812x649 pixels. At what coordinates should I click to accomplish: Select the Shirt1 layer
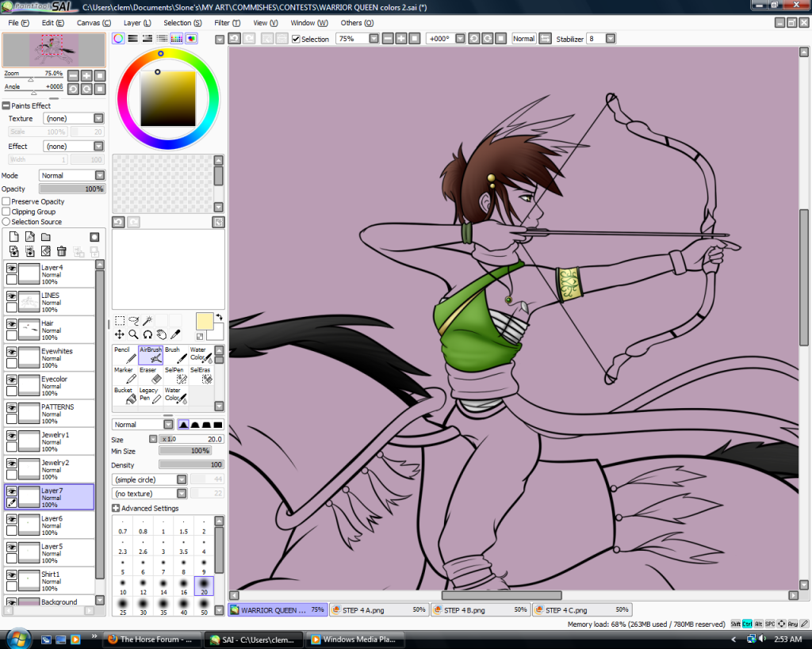50,581
